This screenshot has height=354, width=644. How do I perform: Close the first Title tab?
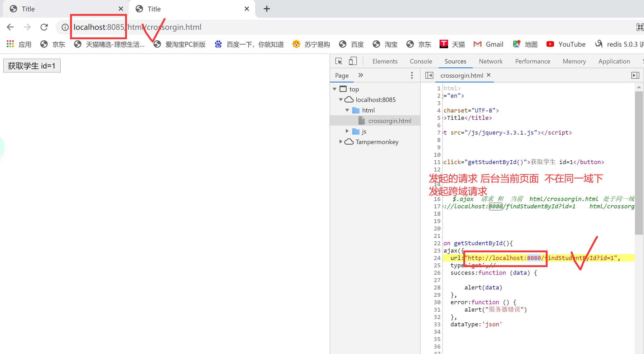(x=121, y=9)
